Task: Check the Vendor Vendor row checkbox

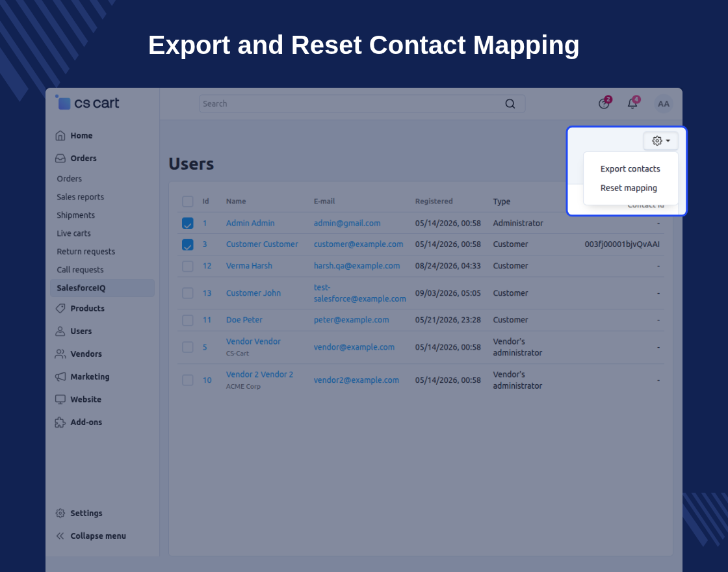Action: pyautogui.click(x=188, y=347)
